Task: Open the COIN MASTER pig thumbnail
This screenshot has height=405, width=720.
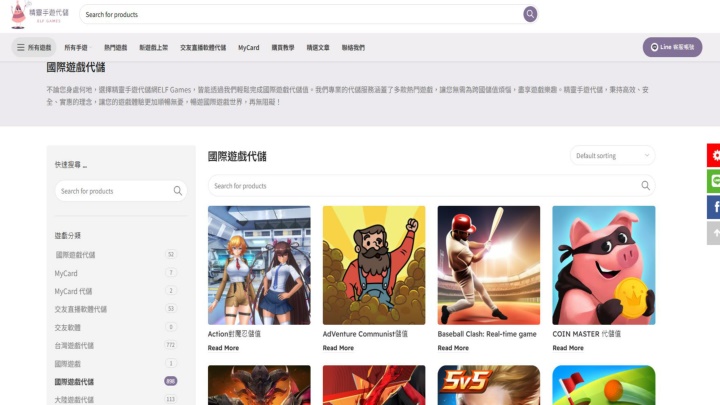Action: coord(604,265)
